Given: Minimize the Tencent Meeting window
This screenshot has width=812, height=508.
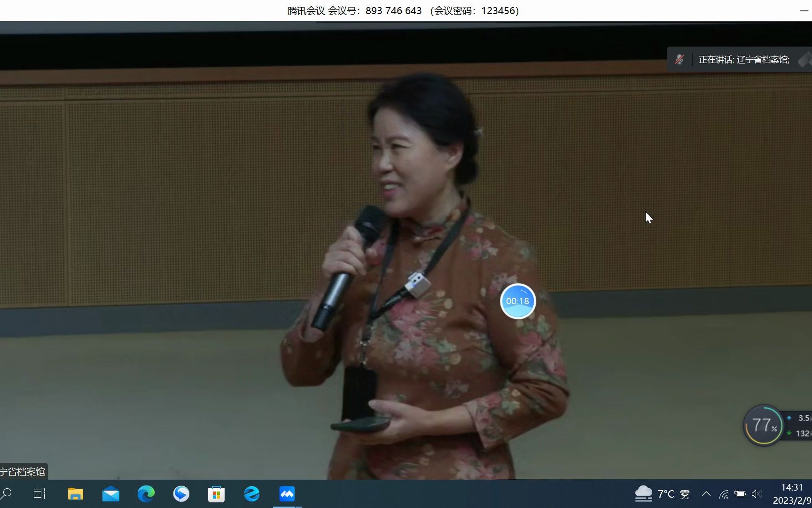Looking at the screenshot, I should 804,10.
